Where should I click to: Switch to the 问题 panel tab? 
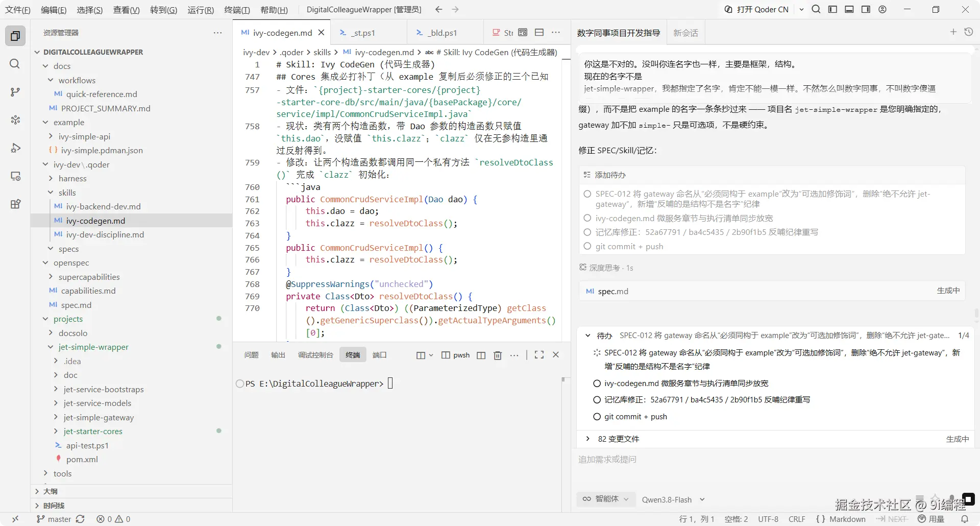(251, 355)
